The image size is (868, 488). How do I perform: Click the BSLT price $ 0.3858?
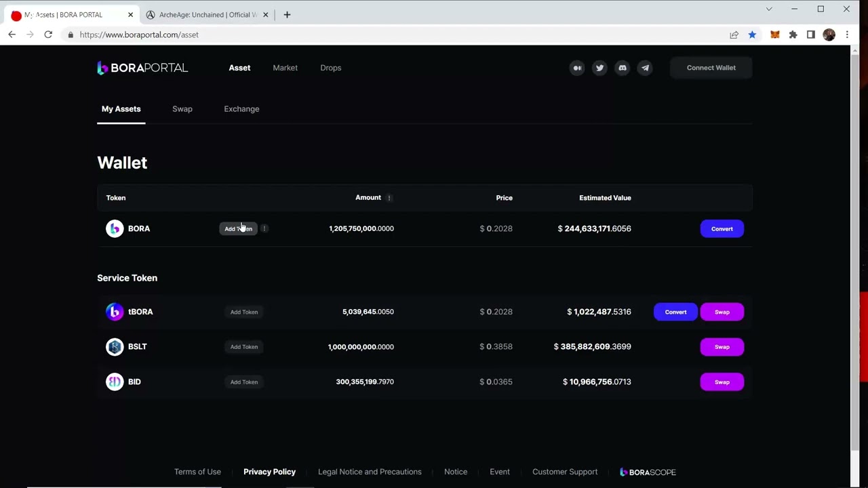[496, 346]
